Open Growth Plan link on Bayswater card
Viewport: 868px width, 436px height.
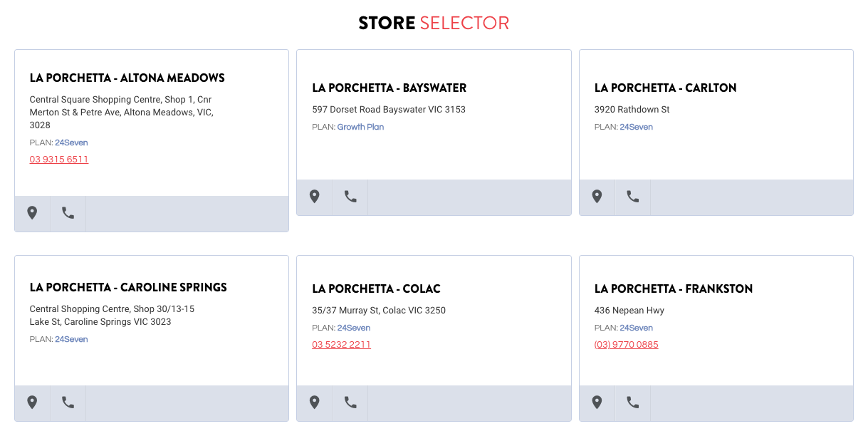coord(360,127)
